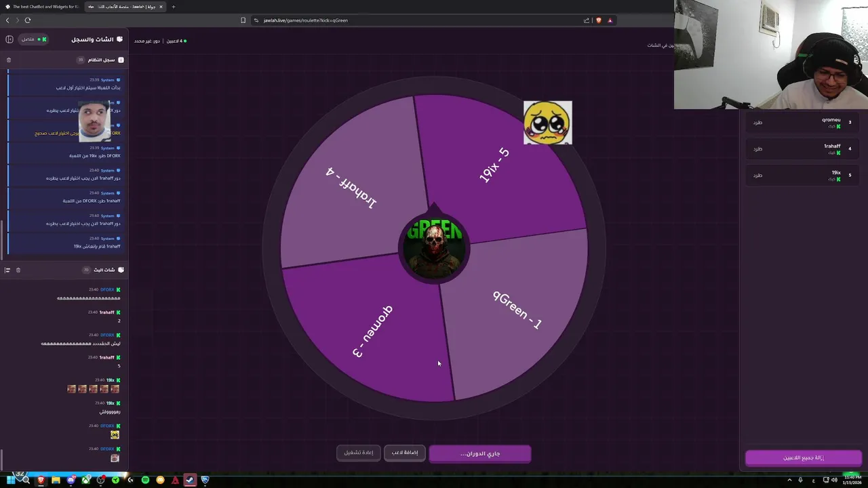The width and height of the screenshot is (868, 488).
Task: Click the stream chat count badge
Action: click(86, 270)
